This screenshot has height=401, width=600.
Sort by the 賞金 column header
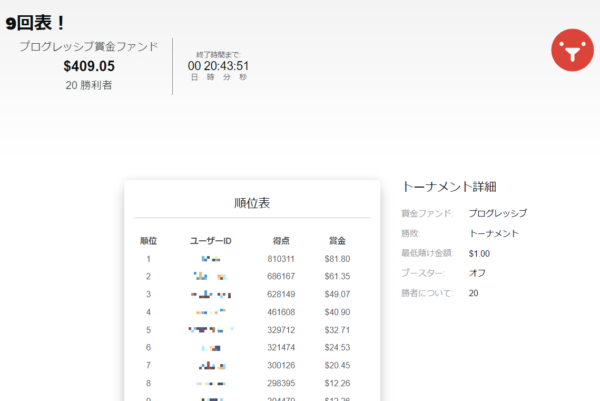[x=337, y=241]
